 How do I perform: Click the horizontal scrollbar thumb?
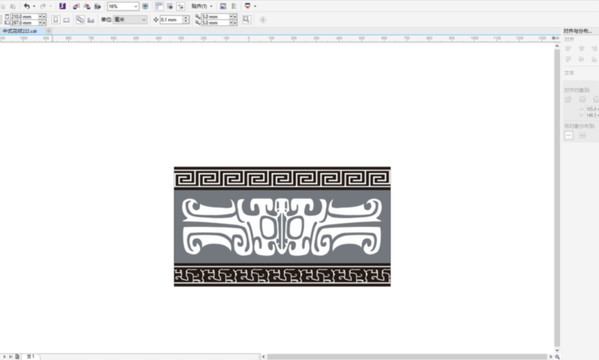(x=407, y=357)
